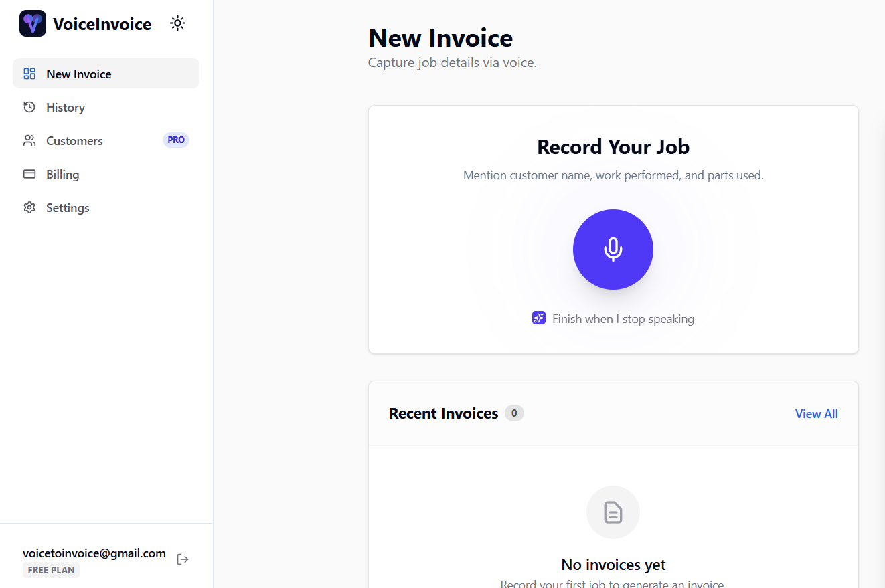
Task: Switch to the Billing section
Action: tap(62, 174)
